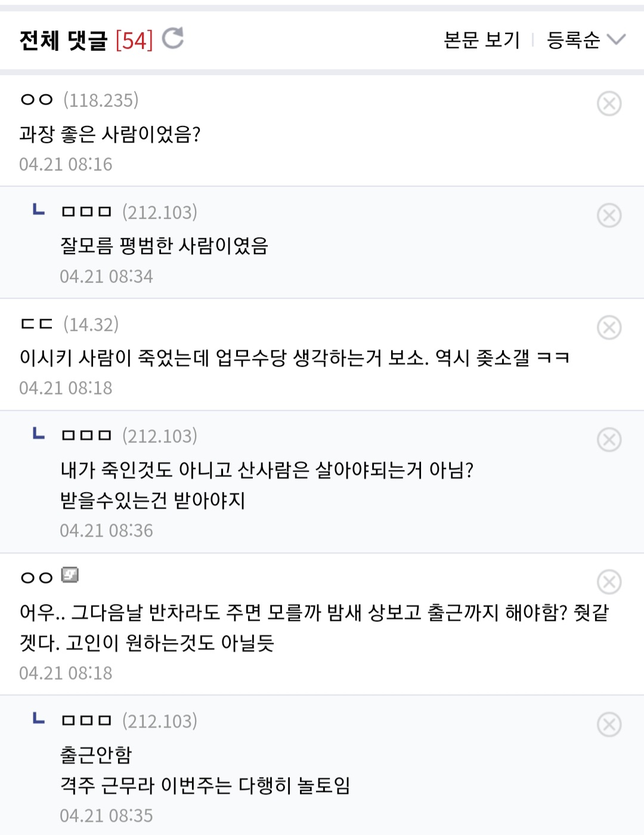The image size is (644, 835).
Task: Select the reply text 잘모름 평범한 사람이였음
Action: tap(164, 245)
